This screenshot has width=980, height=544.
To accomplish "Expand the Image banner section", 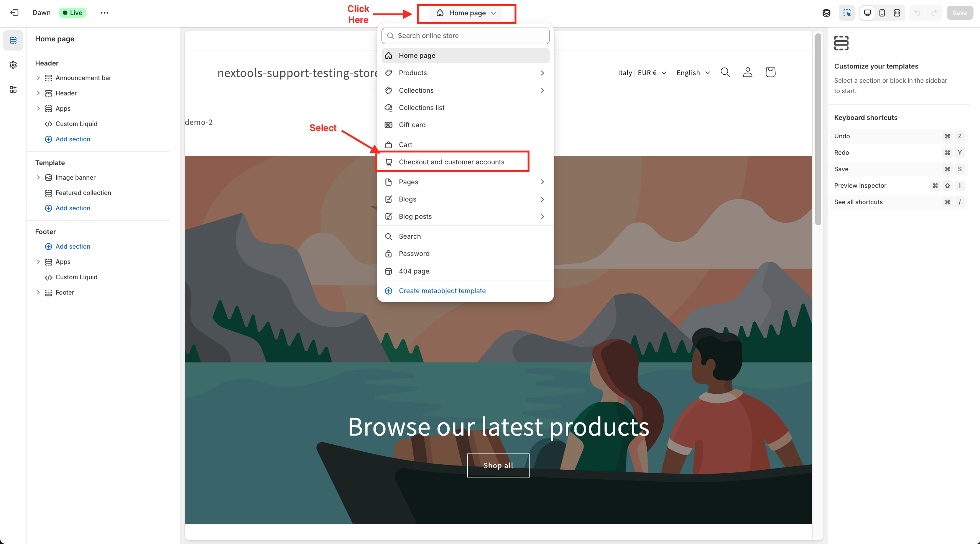I will [38, 177].
